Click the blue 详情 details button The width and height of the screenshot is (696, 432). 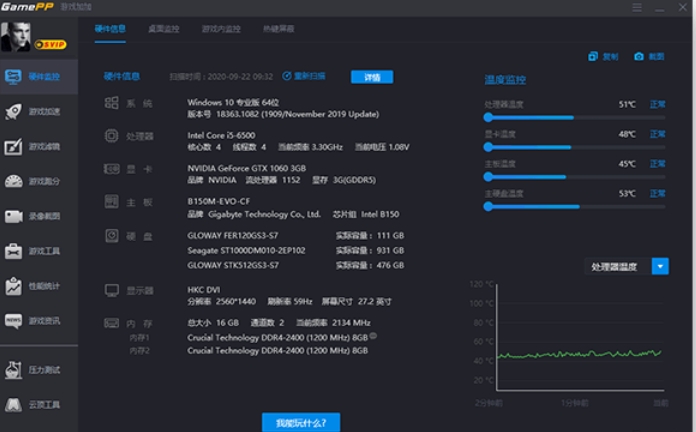coord(372,77)
